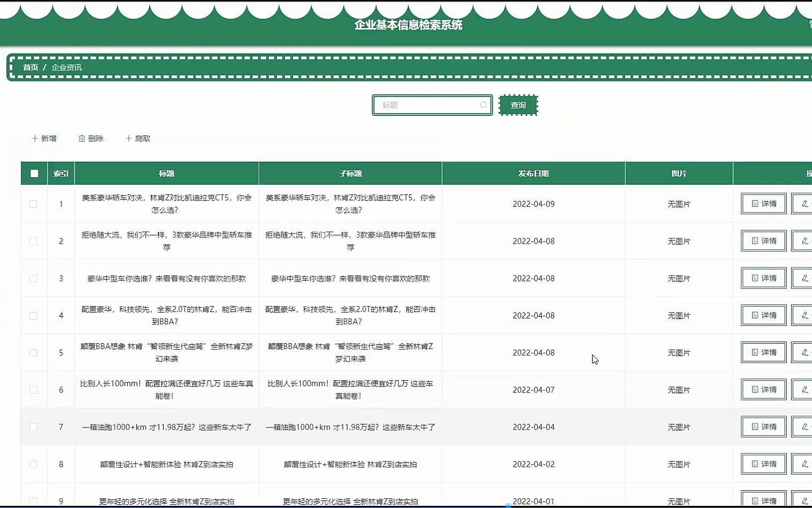The image size is (812, 508).
Task: Open 详情 for row 2
Action: click(764, 241)
